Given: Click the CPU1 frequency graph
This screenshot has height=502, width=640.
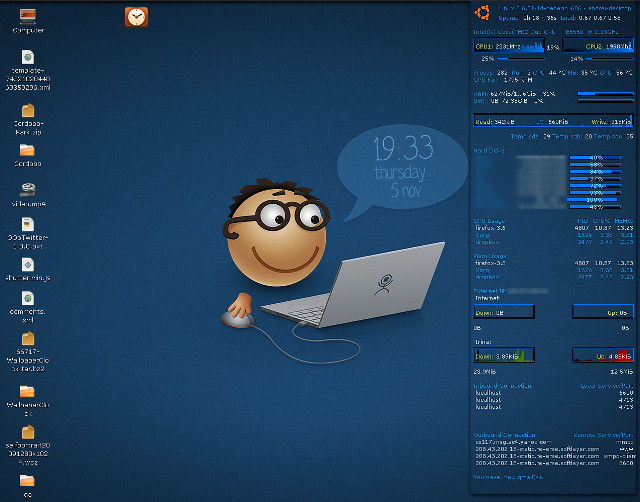Looking at the screenshot, I should (509, 45).
